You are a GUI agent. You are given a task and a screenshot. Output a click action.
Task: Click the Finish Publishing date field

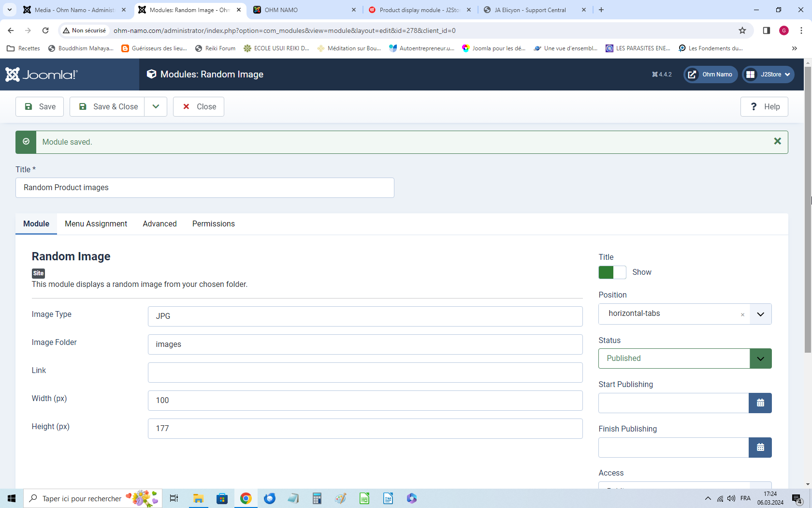point(674,448)
